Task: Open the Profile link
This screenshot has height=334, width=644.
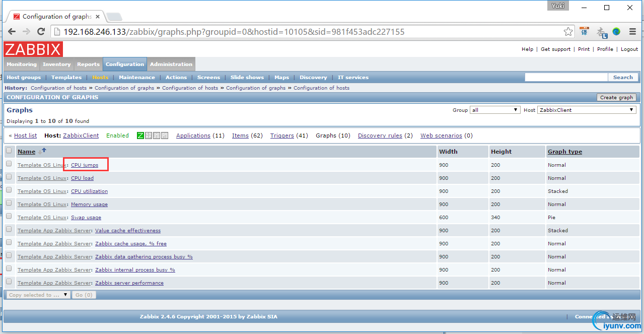Action: (x=605, y=49)
